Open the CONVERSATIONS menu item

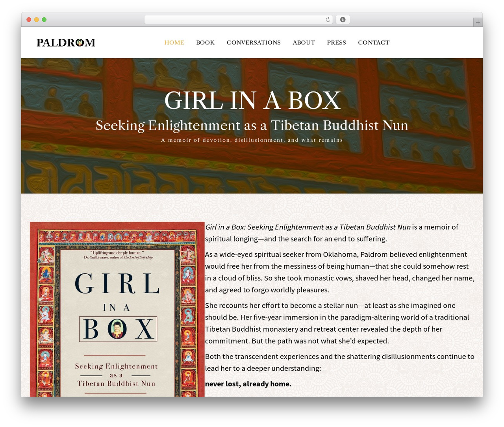[254, 43]
